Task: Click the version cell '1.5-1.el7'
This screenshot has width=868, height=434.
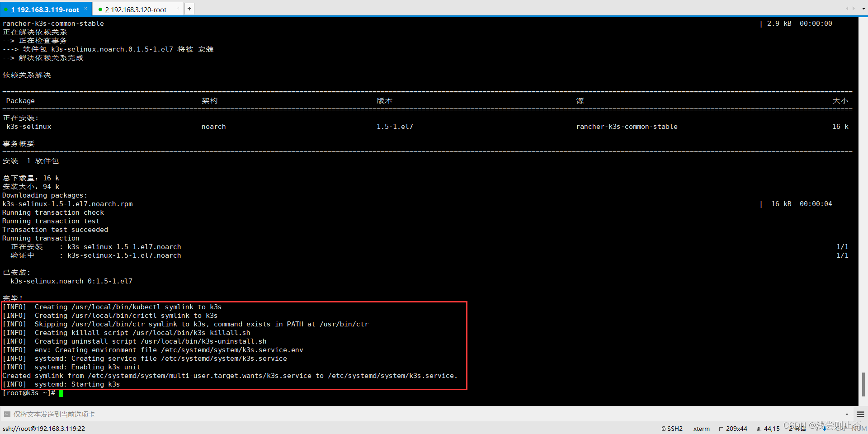Action: (x=395, y=127)
